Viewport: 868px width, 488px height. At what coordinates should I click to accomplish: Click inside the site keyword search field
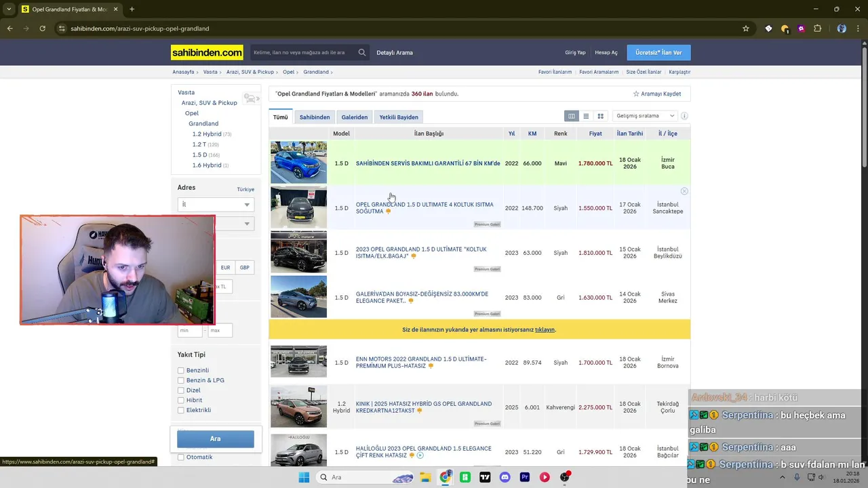coord(302,52)
